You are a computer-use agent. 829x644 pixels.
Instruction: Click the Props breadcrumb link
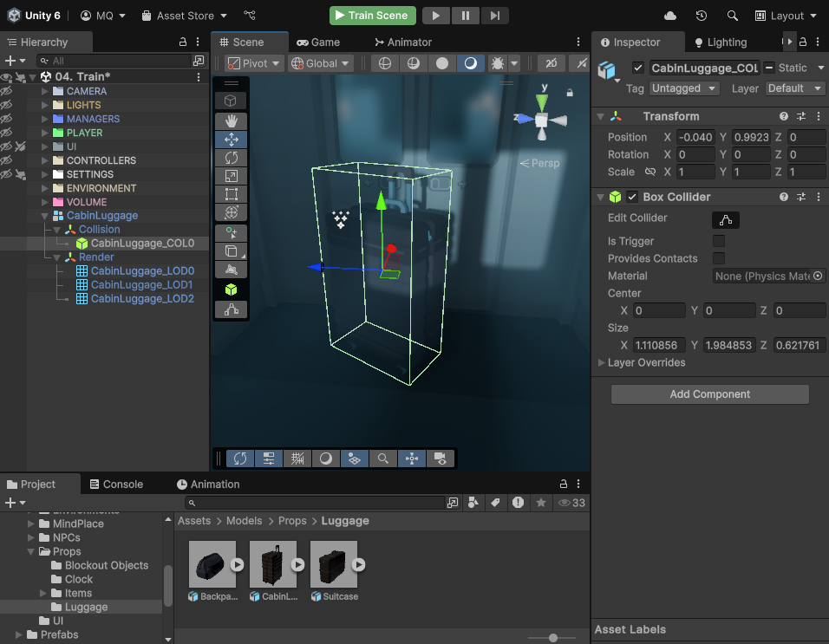(292, 521)
